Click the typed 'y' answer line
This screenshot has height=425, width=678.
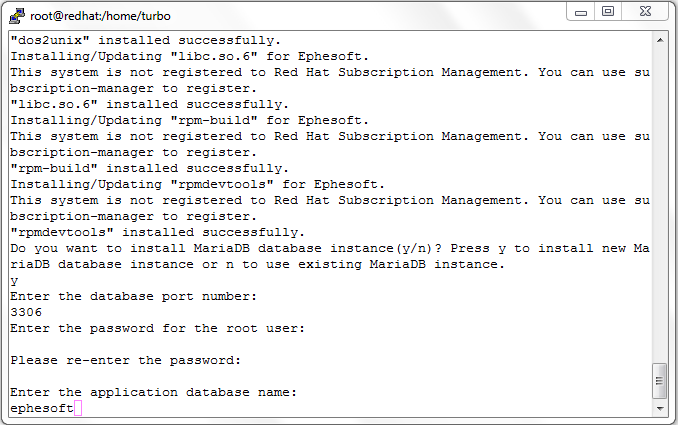click(x=14, y=281)
